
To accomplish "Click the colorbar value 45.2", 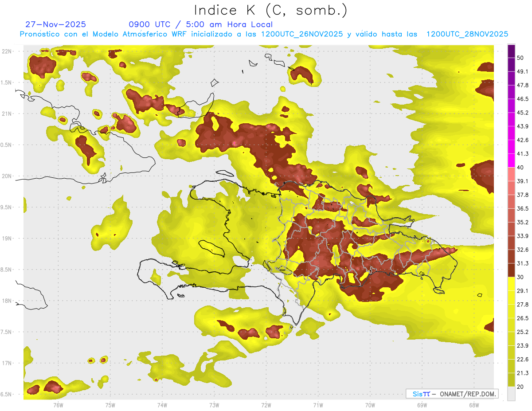I will tap(523, 113).
